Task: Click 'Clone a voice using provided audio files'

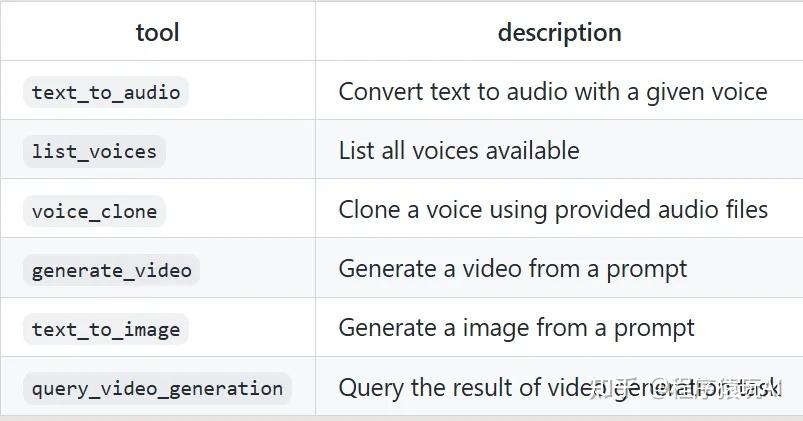Action: [552, 210]
